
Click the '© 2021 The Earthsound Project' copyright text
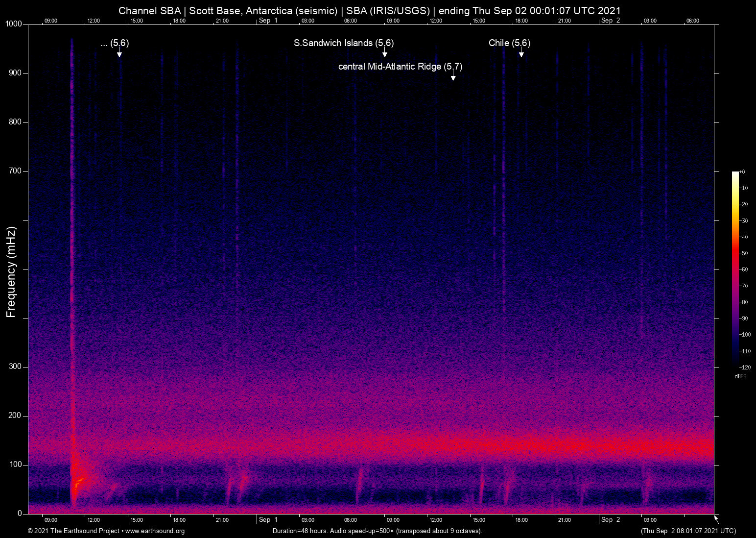tap(73, 531)
